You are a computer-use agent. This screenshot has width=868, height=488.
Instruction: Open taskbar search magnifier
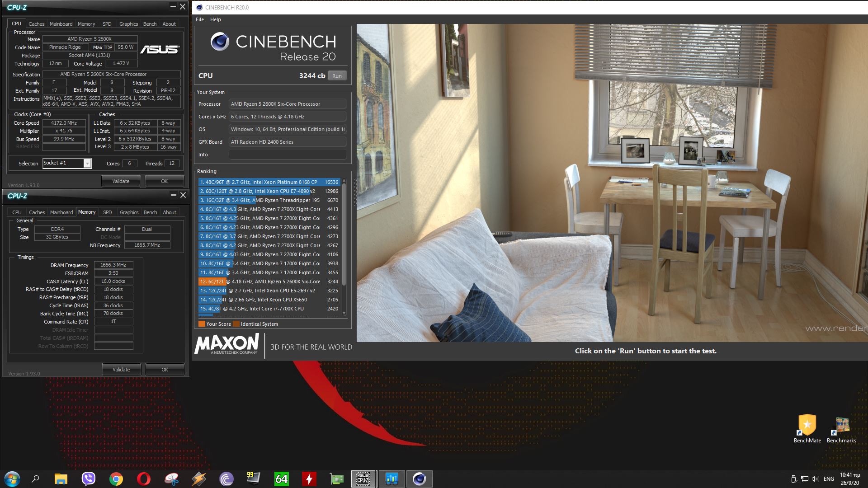pyautogui.click(x=35, y=479)
